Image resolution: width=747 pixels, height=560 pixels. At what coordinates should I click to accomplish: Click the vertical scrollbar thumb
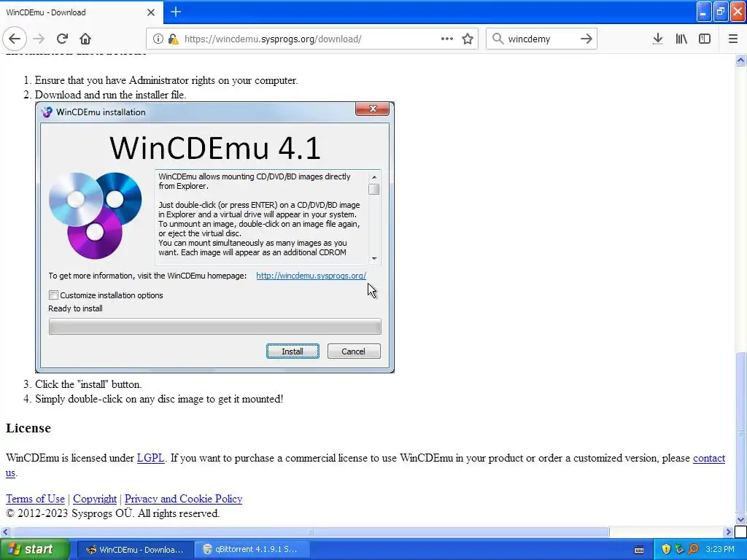pos(740,432)
